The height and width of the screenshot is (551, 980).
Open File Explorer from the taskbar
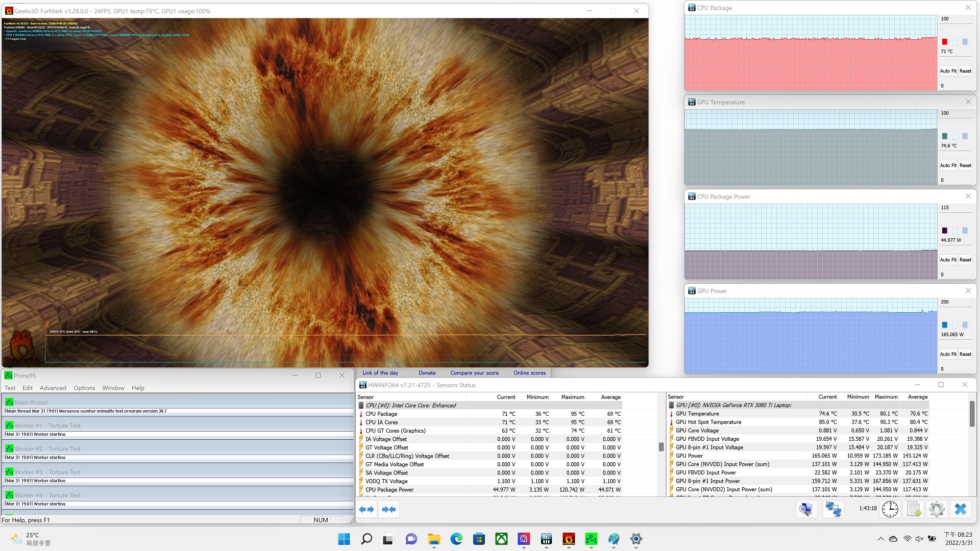point(434,539)
